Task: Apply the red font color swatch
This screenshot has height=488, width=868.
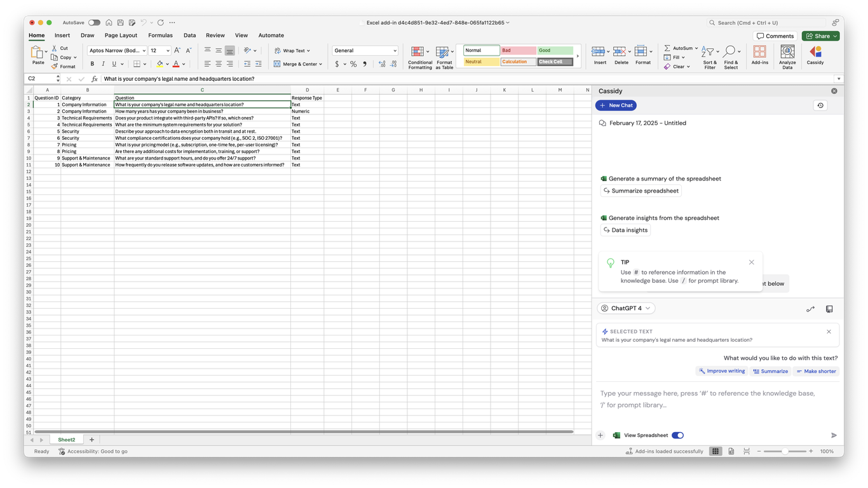Action: pos(176,64)
